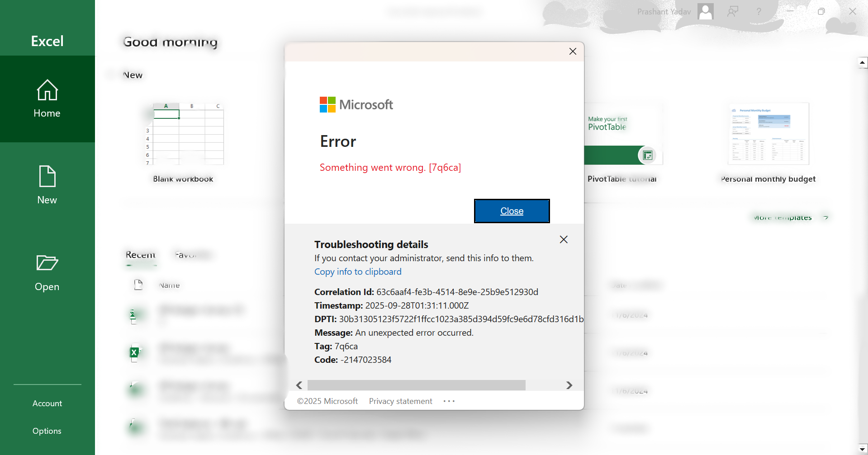This screenshot has height=455, width=868.
Task: Click the Home icon in Excel sidebar
Action: (47, 90)
